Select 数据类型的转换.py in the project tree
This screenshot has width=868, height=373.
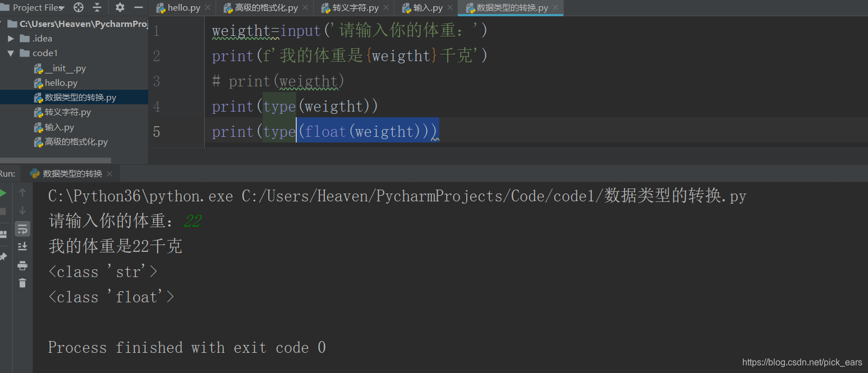pos(80,98)
